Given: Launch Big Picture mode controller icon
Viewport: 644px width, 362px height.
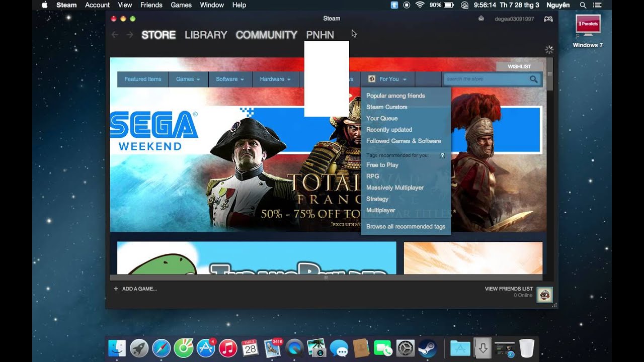Looking at the screenshot, I should tap(548, 19).
